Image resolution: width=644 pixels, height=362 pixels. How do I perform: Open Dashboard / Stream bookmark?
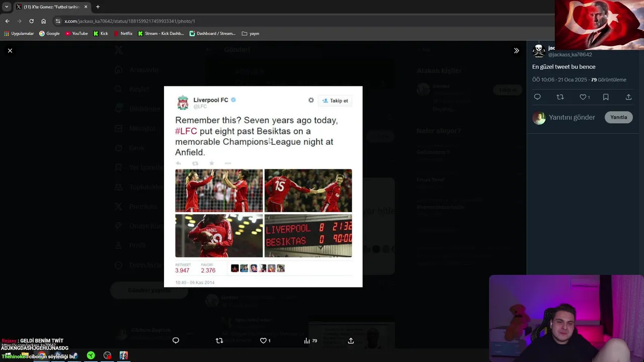point(212,34)
